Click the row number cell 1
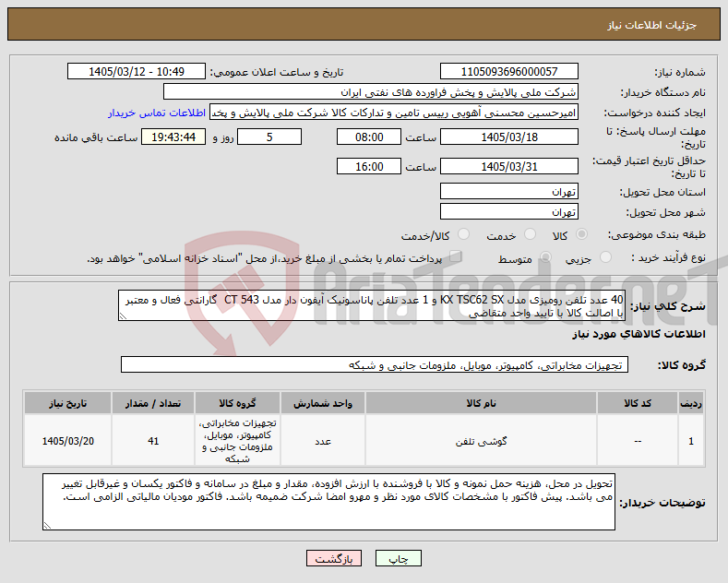 [691, 441]
